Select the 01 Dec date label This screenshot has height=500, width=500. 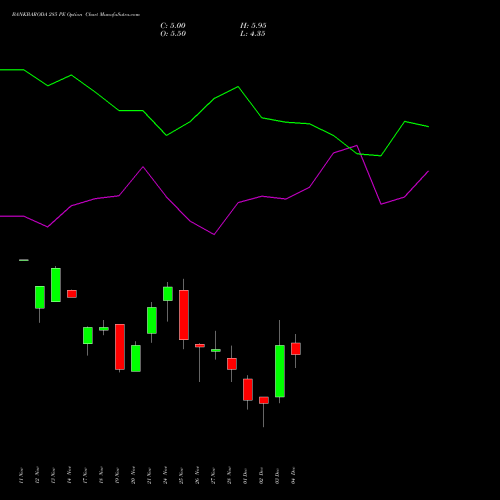pos(246,475)
